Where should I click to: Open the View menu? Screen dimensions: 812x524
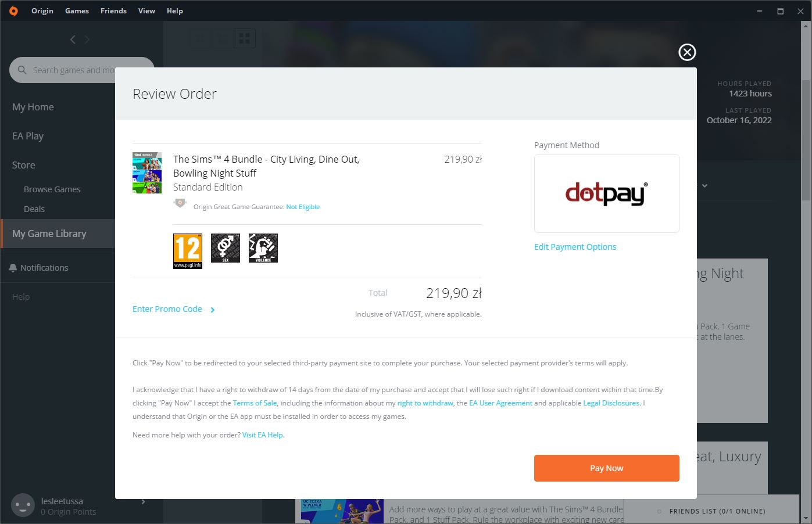(146, 10)
